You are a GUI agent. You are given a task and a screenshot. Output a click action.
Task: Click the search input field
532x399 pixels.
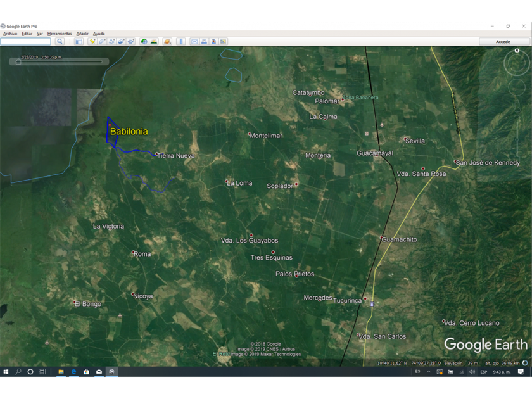[x=26, y=41]
